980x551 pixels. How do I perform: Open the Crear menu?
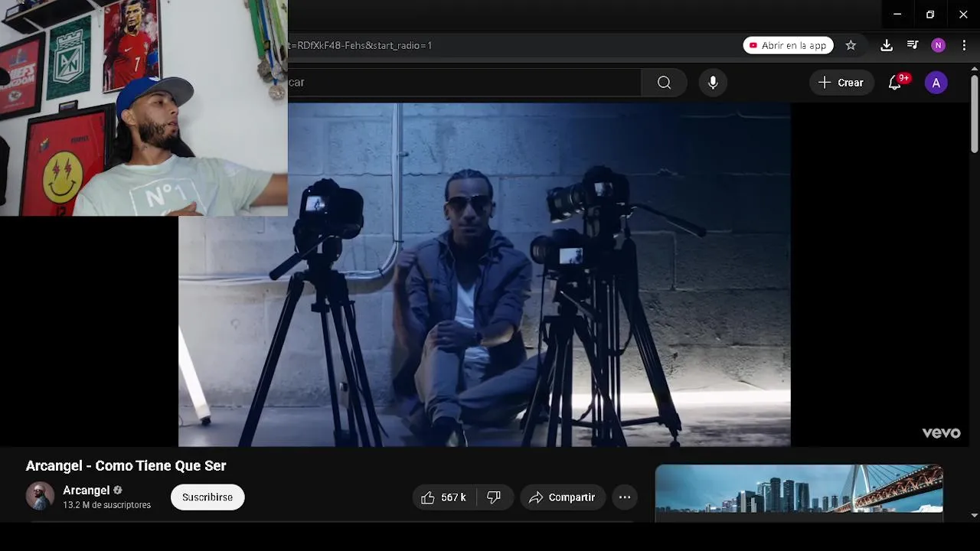pyautogui.click(x=841, y=83)
